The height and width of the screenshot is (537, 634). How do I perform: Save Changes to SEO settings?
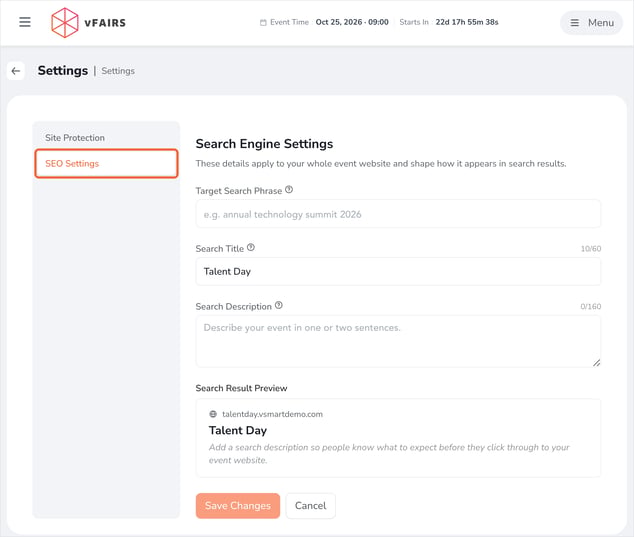click(x=238, y=505)
